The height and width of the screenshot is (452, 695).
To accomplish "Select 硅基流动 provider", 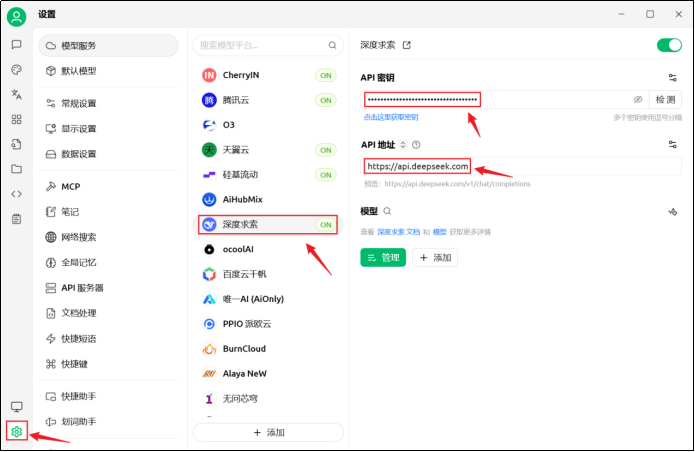I will [x=268, y=175].
